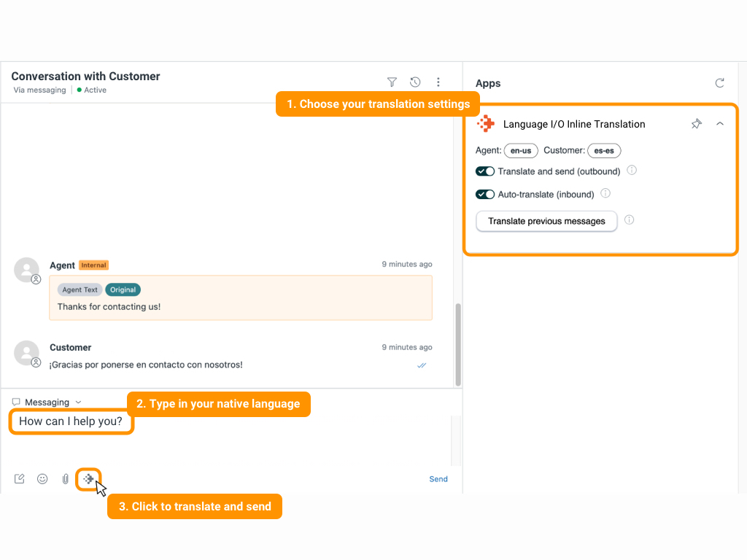This screenshot has height=560, width=747.
Task: Select the Agent en-us language pill
Action: [x=521, y=150]
